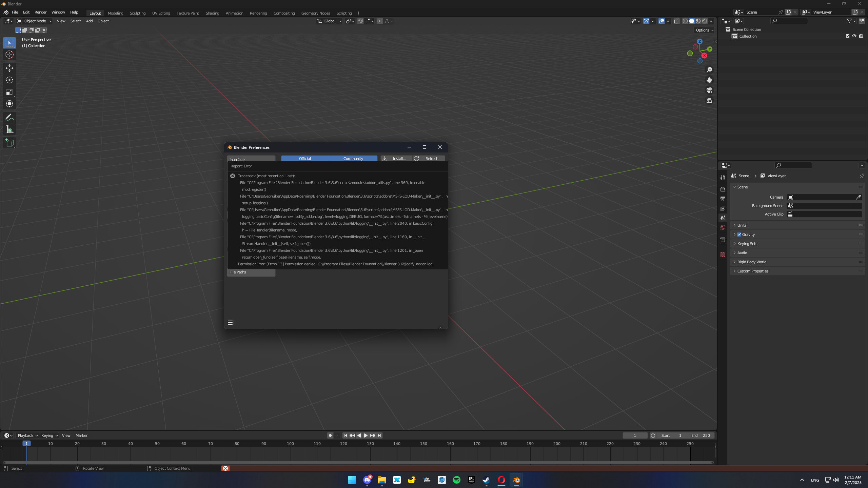
Task: Select the Annotate pencil tool
Action: click(x=9, y=118)
